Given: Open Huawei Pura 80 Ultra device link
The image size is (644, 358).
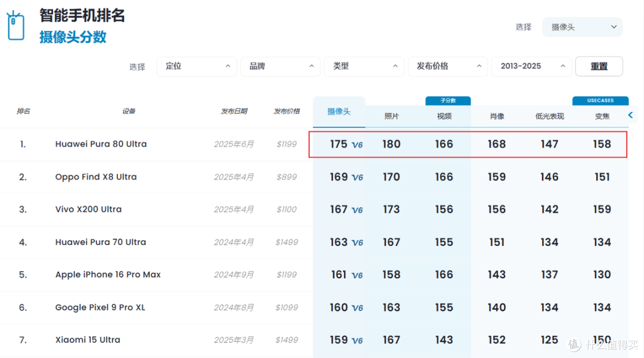Looking at the screenshot, I should pos(101,144).
